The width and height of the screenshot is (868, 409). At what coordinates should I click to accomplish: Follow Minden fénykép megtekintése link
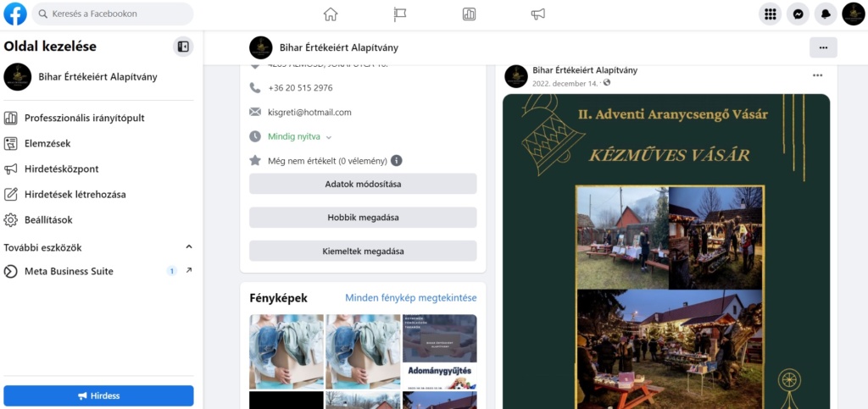tap(411, 298)
